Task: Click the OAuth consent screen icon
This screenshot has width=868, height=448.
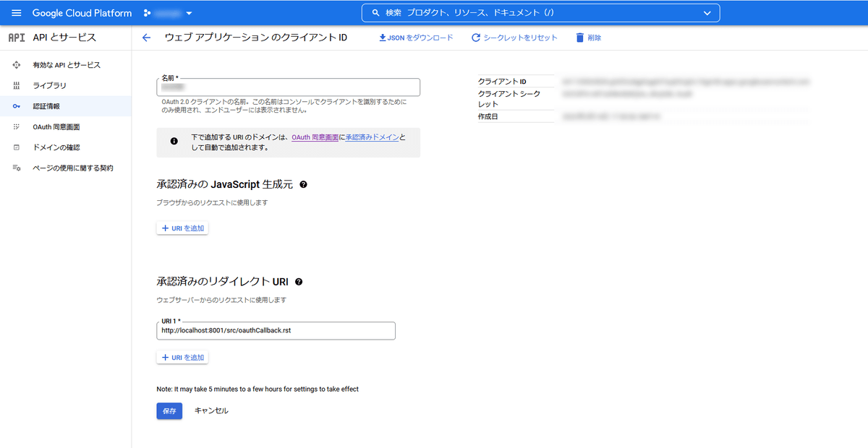Action: pos(17,126)
